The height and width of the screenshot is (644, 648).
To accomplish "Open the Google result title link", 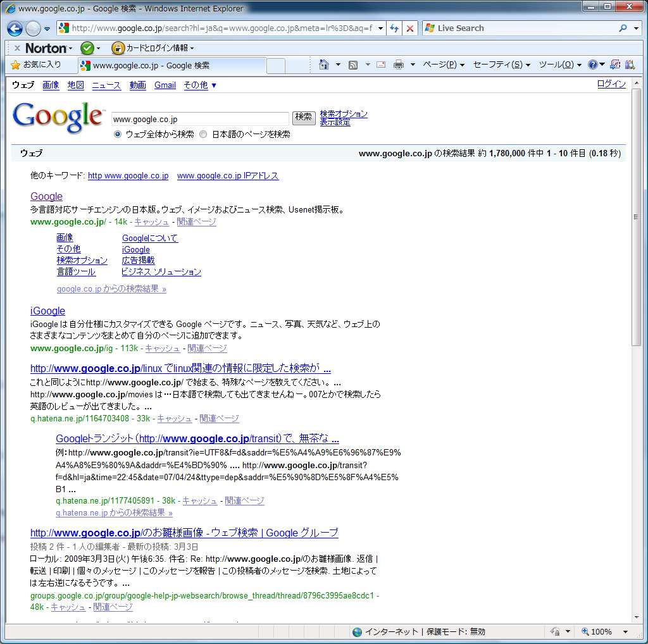I will (x=46, y=197).
